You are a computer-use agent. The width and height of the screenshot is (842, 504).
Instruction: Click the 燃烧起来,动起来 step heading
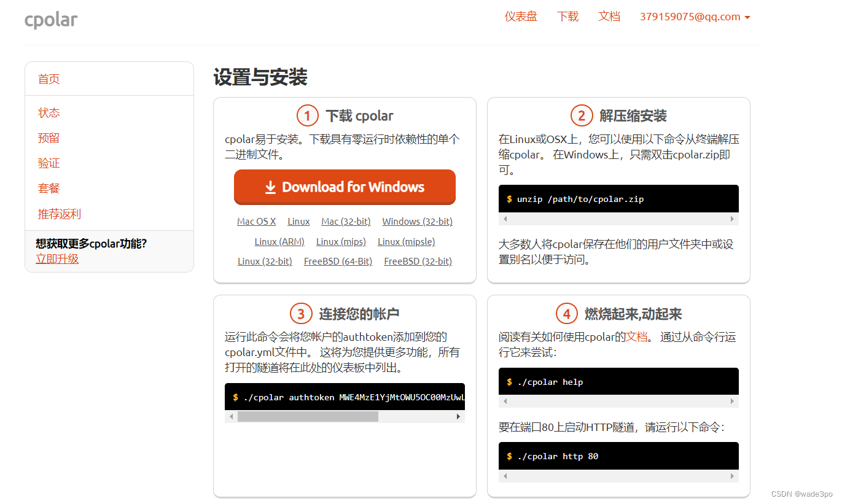[633, 314]
